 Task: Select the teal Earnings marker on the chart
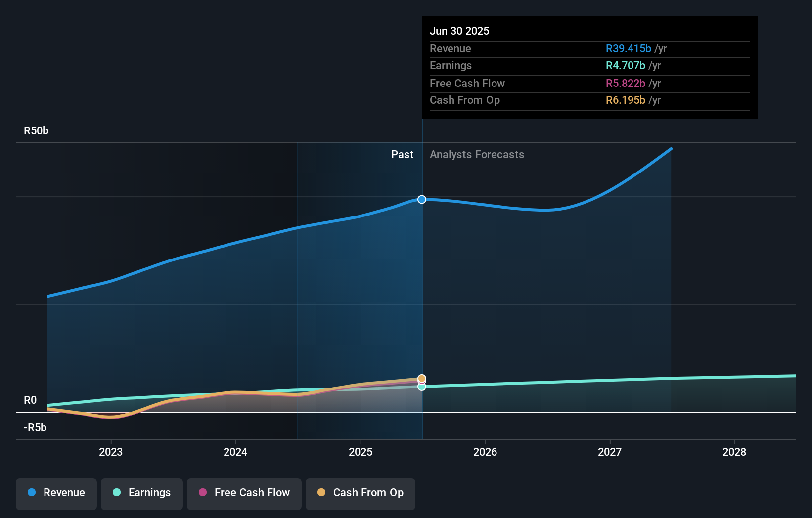(421, 387)
